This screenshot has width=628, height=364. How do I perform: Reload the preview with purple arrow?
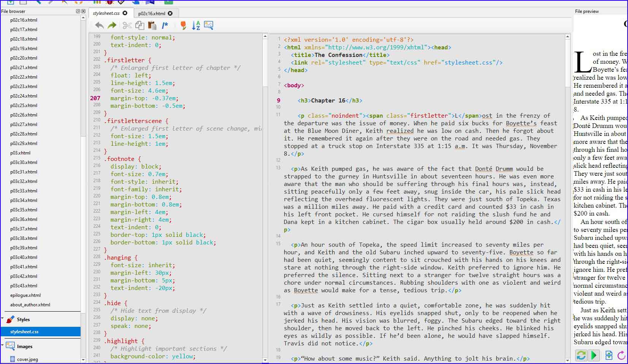[x=621, y=355]
